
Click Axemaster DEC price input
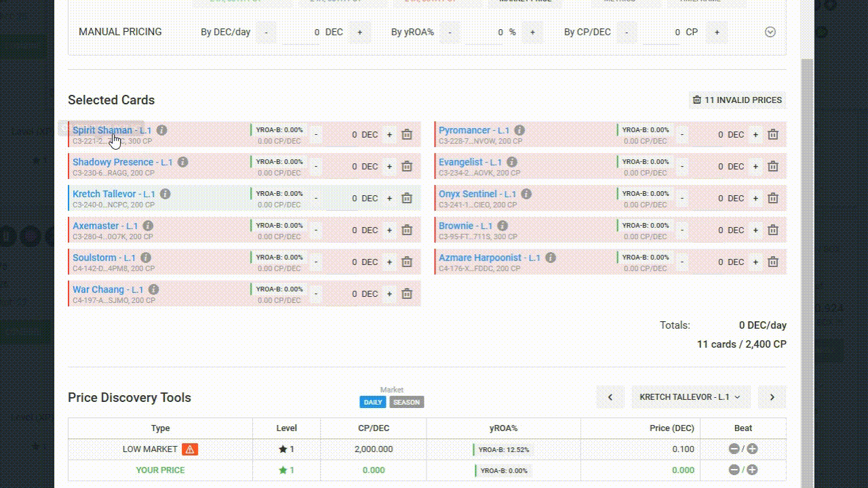coord(342,230)
